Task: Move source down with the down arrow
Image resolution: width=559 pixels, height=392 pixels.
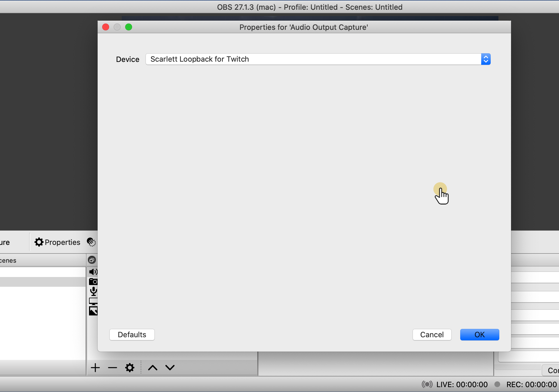Action: 170,367
